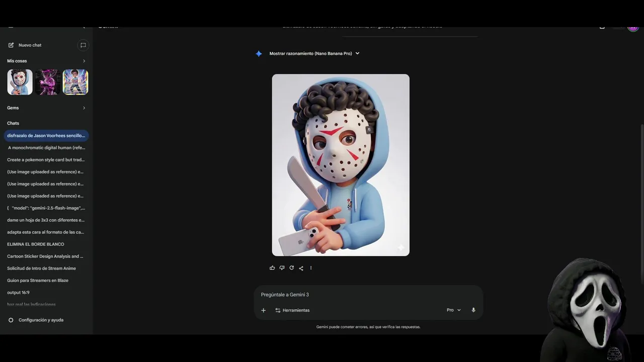Click the plus icon to add files
Screen dimensions: 644x362
263,310
